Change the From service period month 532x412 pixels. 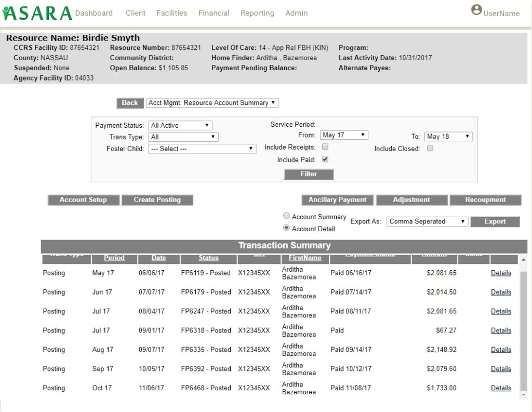pyautogui.click(x=343, y=135)
